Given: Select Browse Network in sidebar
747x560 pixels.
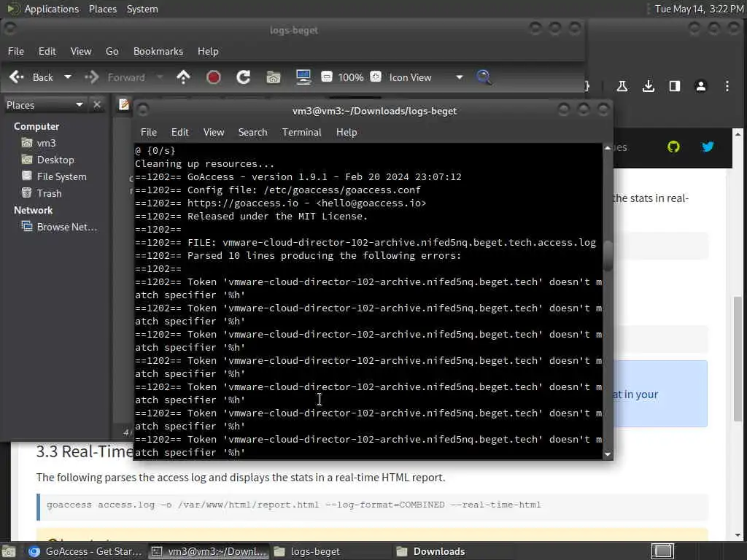Looking at the screenshot, I should (x=60, y=227).
